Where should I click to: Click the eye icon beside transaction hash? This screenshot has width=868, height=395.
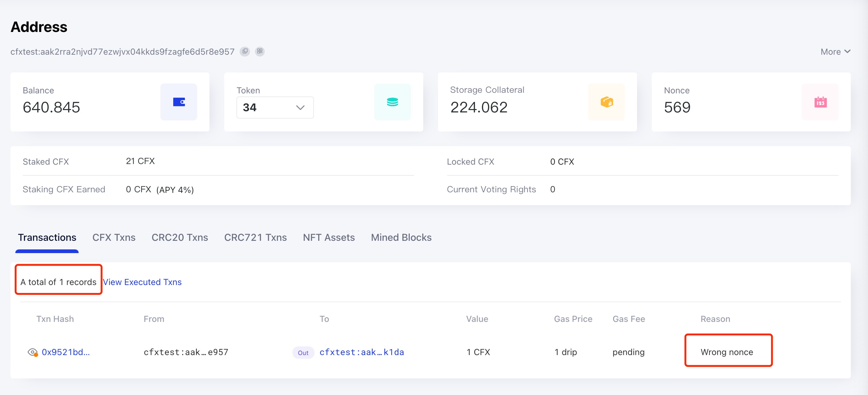pos(32,352)
